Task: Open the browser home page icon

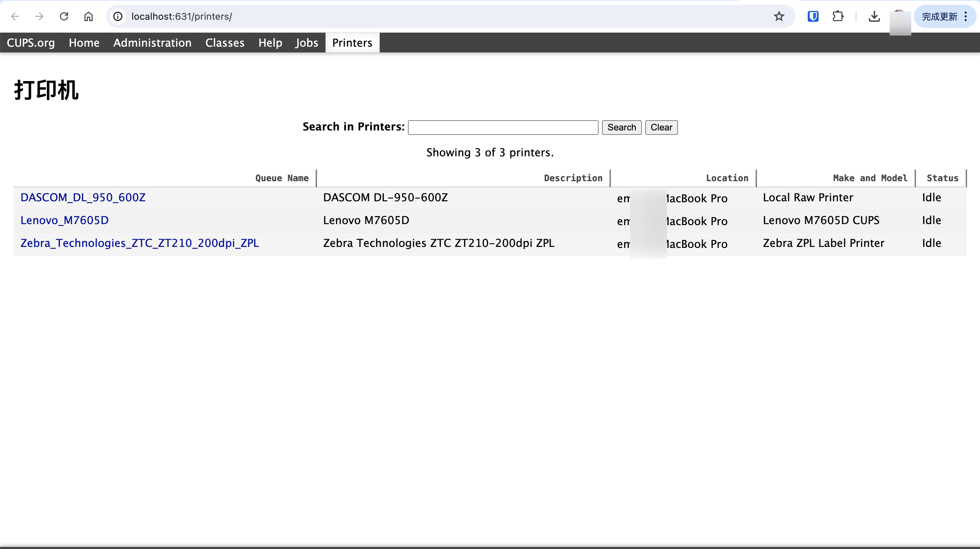Action: click(x=88, y=16)
